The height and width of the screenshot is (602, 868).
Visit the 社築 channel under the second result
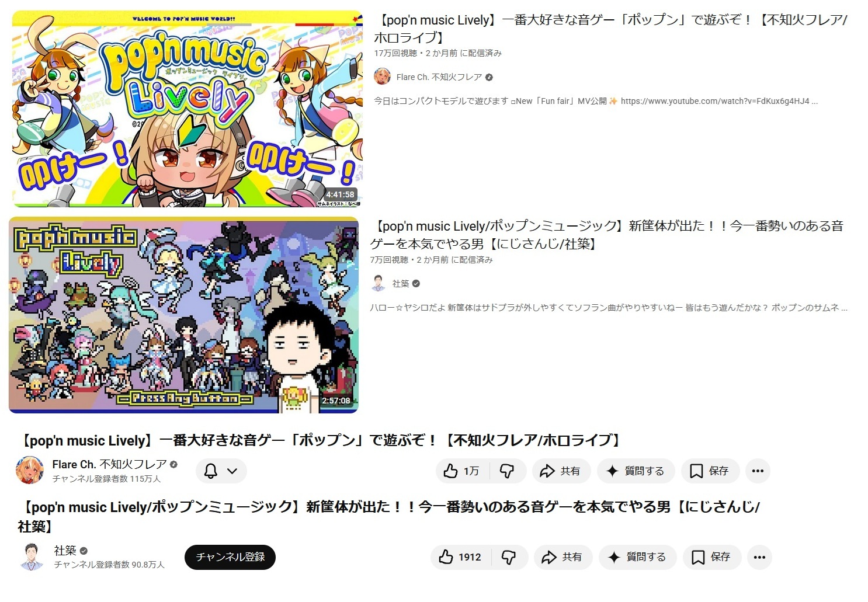400,283
